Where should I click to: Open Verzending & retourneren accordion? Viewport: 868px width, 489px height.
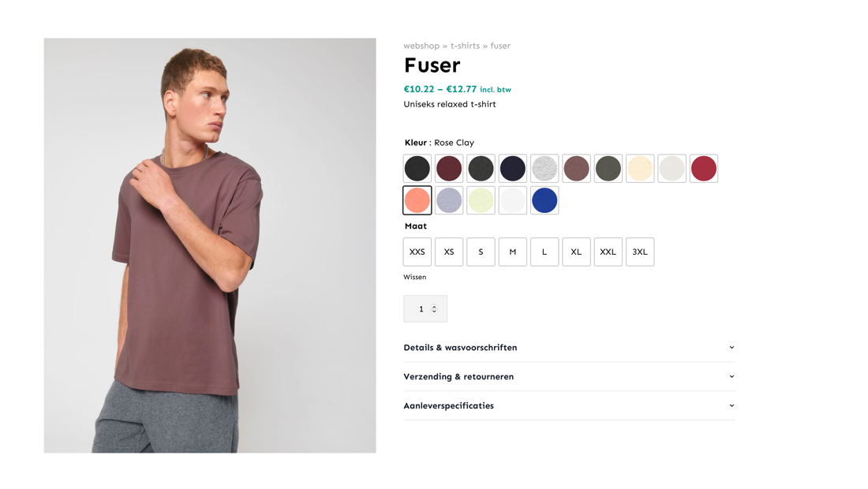tap(569, 377)
